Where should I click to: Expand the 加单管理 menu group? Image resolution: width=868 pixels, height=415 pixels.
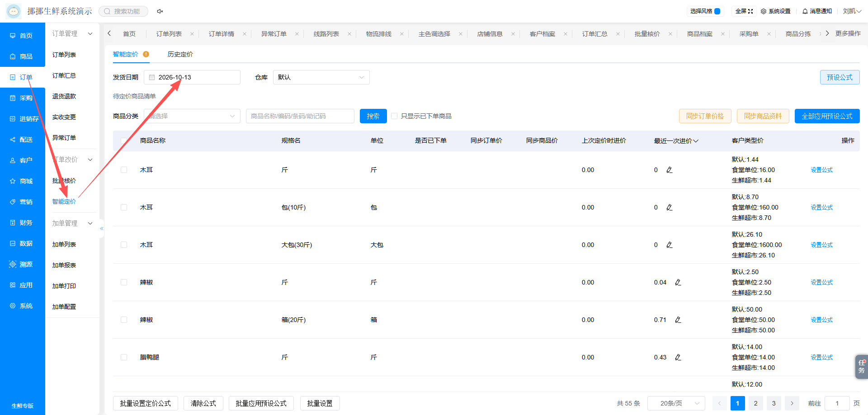(72, 223)
